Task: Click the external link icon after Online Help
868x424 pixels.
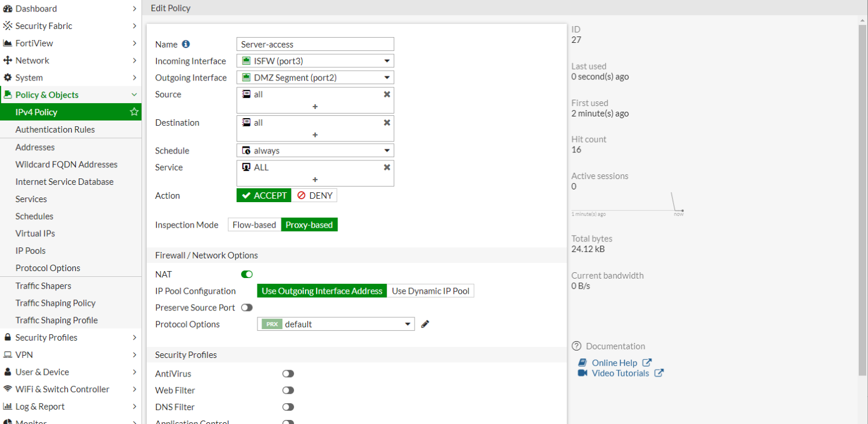Action: [x=647, y=363]
